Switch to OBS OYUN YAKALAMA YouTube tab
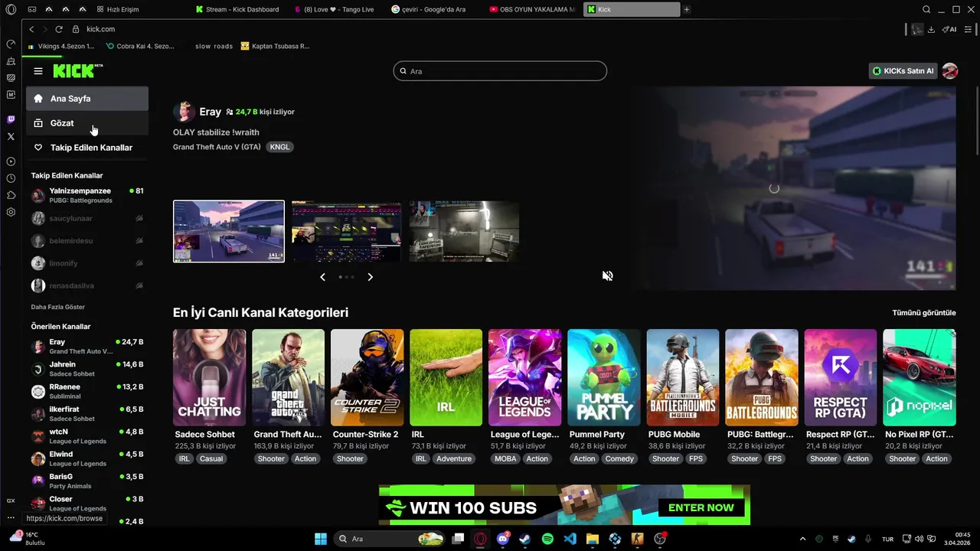 pos(531,10)
